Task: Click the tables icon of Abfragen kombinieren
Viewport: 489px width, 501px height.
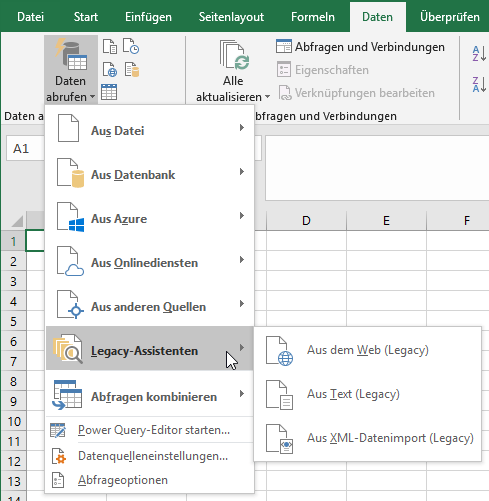Action: [67, 394]
